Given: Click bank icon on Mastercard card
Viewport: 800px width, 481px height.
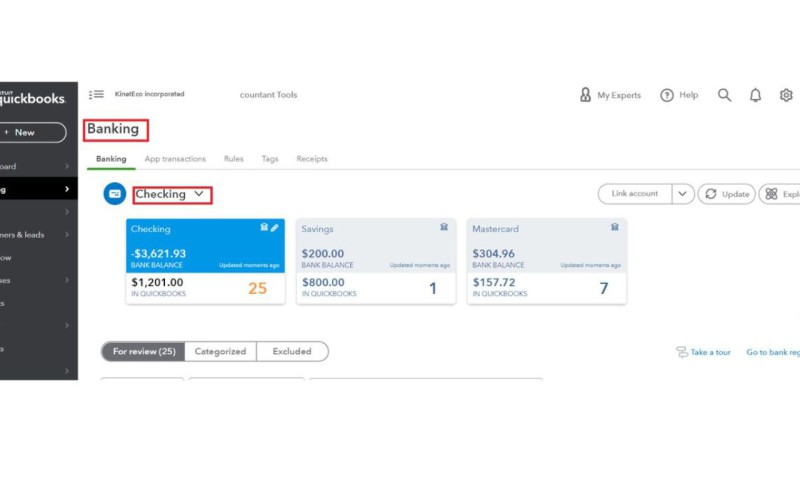Looking at the screenshot, I should coord(615,227).
